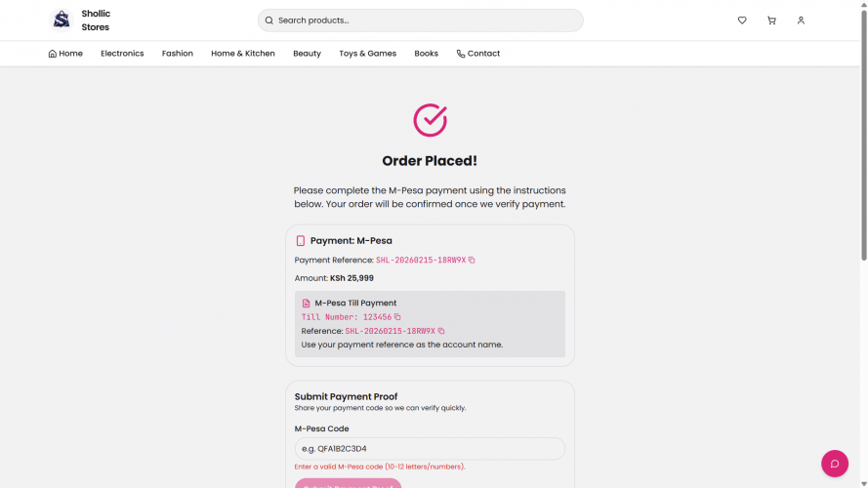Open the Fashion category
Viewport: 868px width, 488px height.
[178, 54]
